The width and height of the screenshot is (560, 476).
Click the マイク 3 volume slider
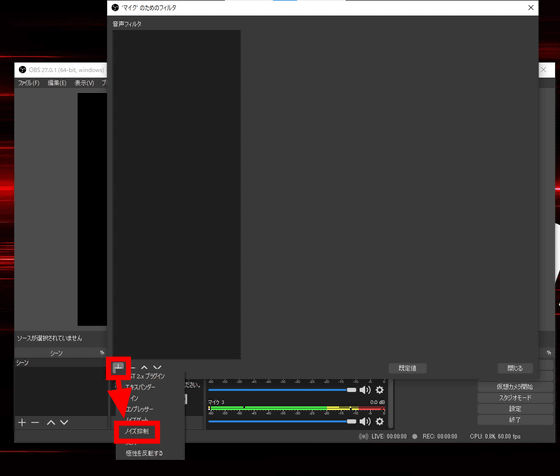(x=282, y=421)
